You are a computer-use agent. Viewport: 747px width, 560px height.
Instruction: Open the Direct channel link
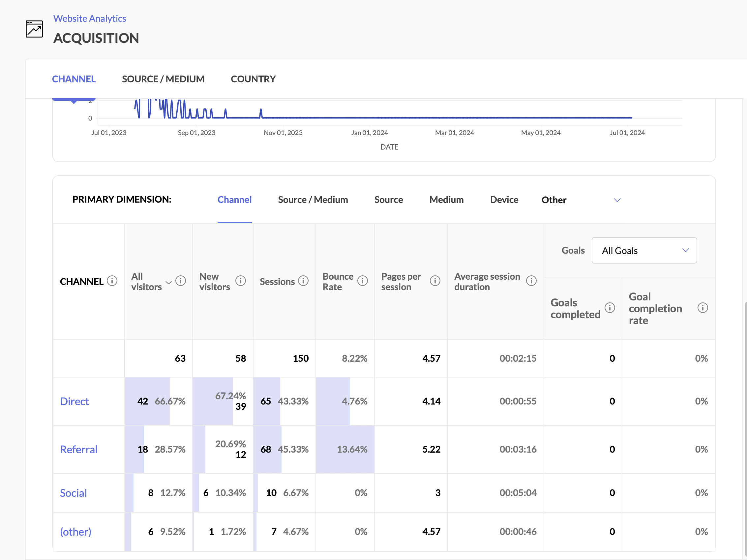(x=74, y=401)
